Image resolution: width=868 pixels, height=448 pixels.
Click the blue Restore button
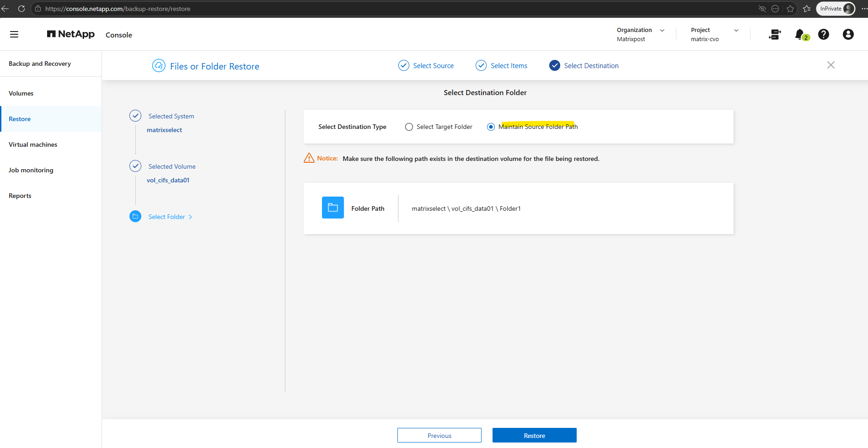coord(535,435)
